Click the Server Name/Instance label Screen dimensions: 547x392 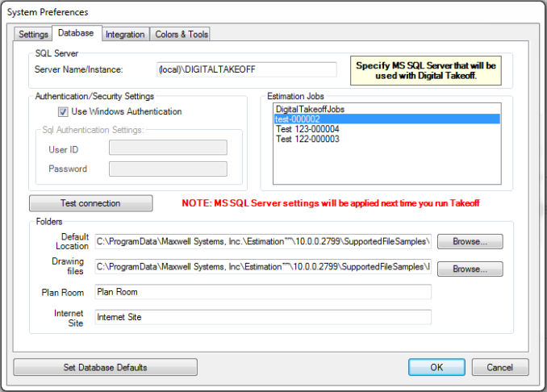point(78,69)
